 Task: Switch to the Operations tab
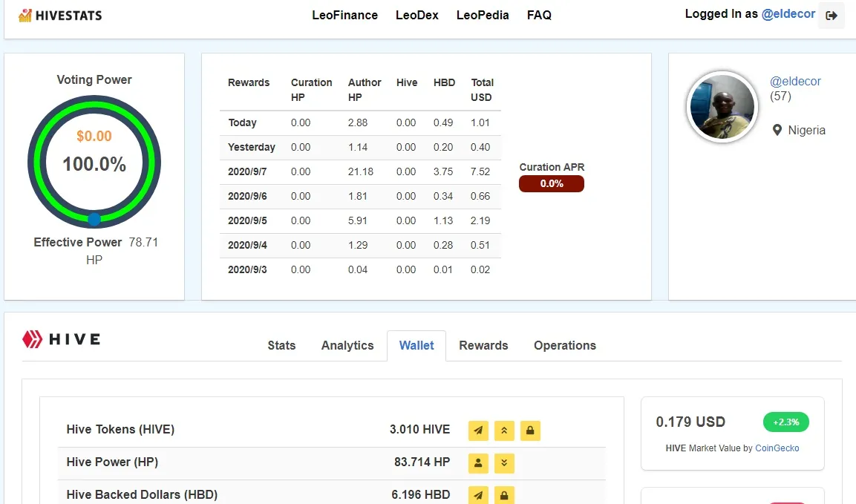pos(565,346)
